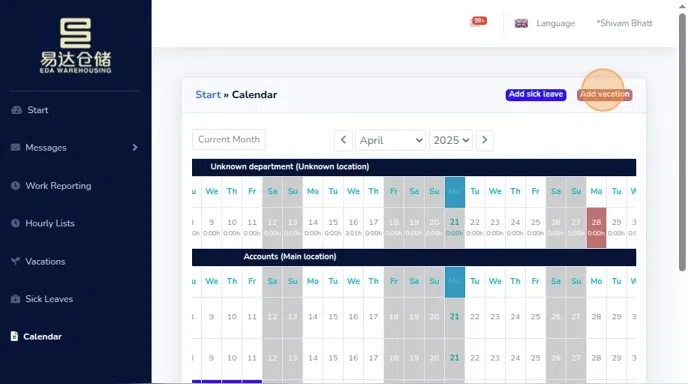This screenshot has height=384, width=688.
Task: Click the Add vacation button
Action: [x=605, y=94]
